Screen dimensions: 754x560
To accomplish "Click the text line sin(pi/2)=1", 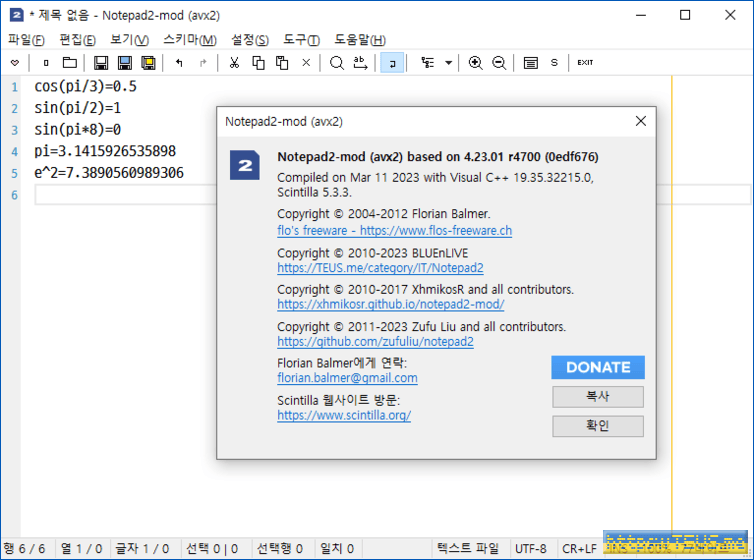I will click(77, 108).
